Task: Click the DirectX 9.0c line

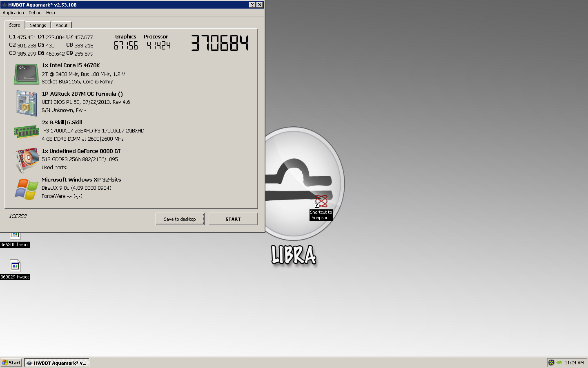Action: (76, 188)
